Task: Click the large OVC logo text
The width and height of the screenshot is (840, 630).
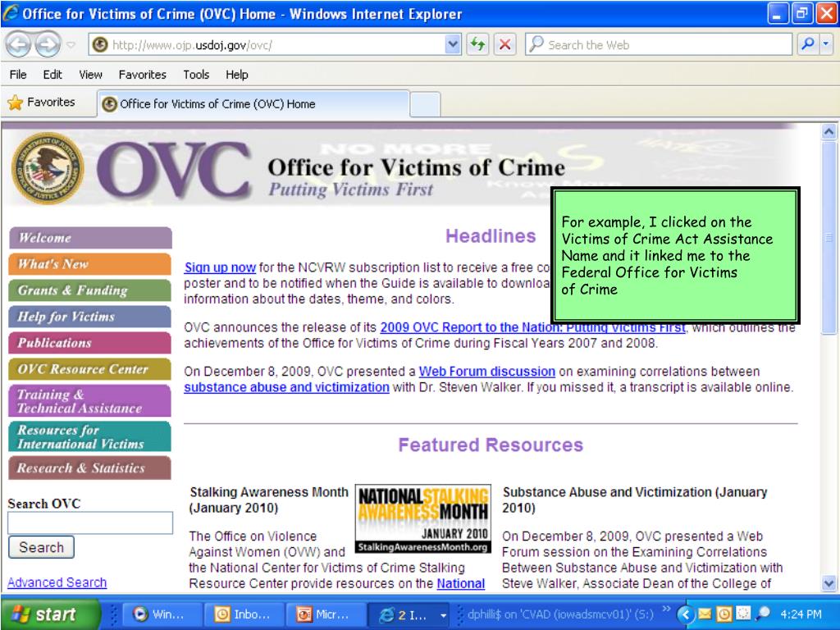Action: 174,171
